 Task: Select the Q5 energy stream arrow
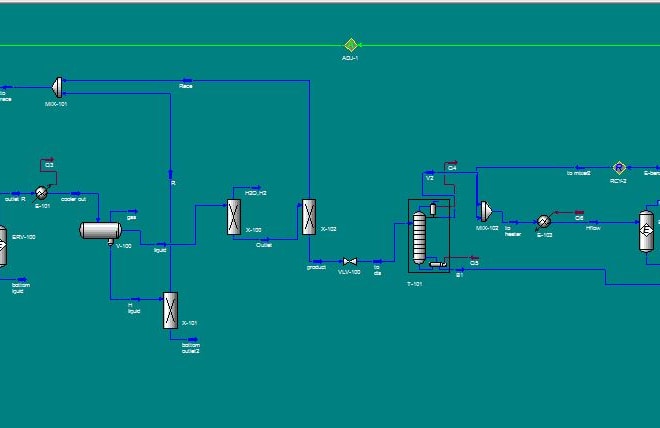pos(474,258)
